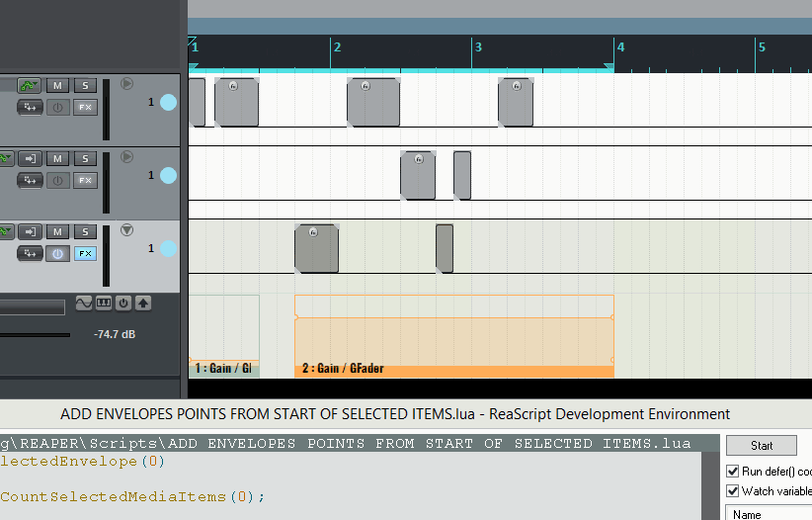Click the -74.7 dB value readout
The image size is (812, 520).
[x=115, y=334]
